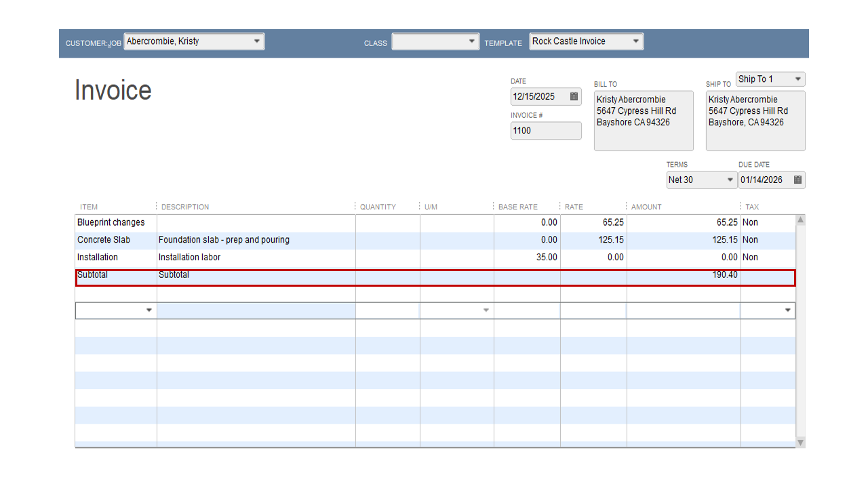Click the Date field showing 12/15/2025
Viewport: 868px width, 488px height.
539,96
